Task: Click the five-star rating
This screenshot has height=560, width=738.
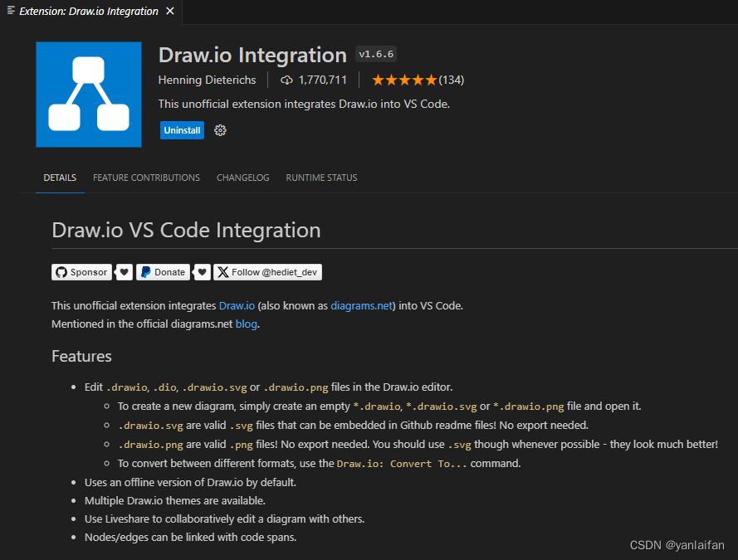Action: coord(404,80)
